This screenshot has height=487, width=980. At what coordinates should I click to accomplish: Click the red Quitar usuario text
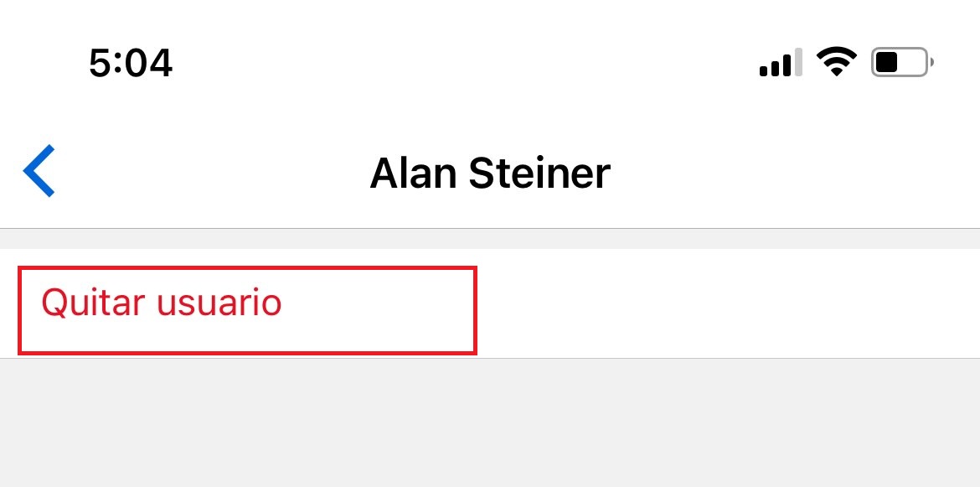[x=162, y=303]
